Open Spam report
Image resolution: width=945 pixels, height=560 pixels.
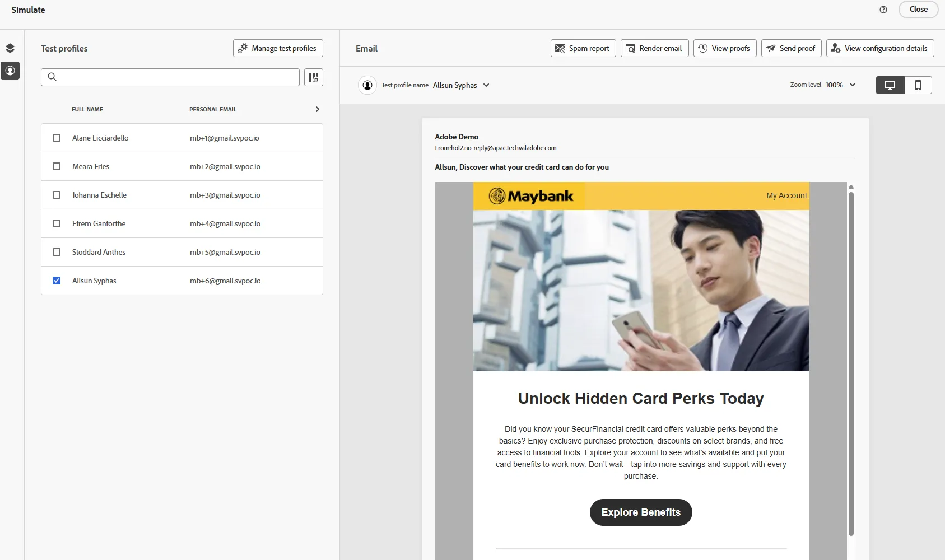pos(583,48)
